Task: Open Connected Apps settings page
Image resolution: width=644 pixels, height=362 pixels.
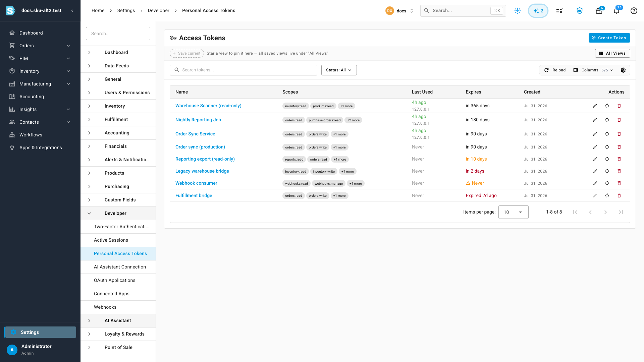Action: coord(118,294)
